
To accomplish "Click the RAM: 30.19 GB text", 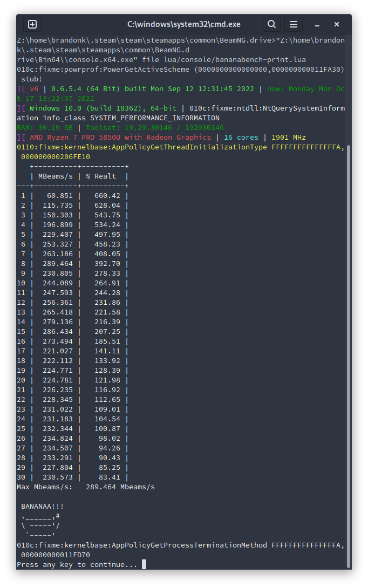I will pos(45,128).
